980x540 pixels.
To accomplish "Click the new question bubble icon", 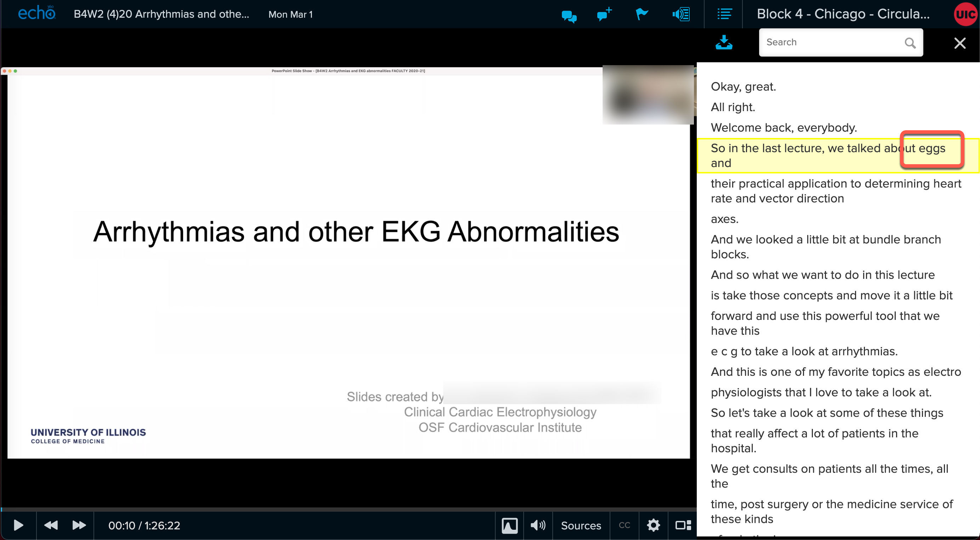I will (604, 15).
